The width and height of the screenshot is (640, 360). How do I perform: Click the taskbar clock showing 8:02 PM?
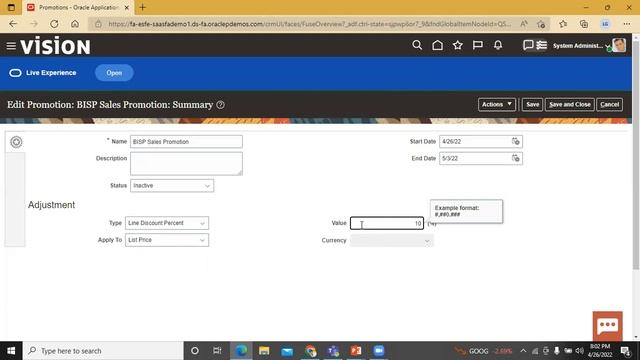(600, 351)
